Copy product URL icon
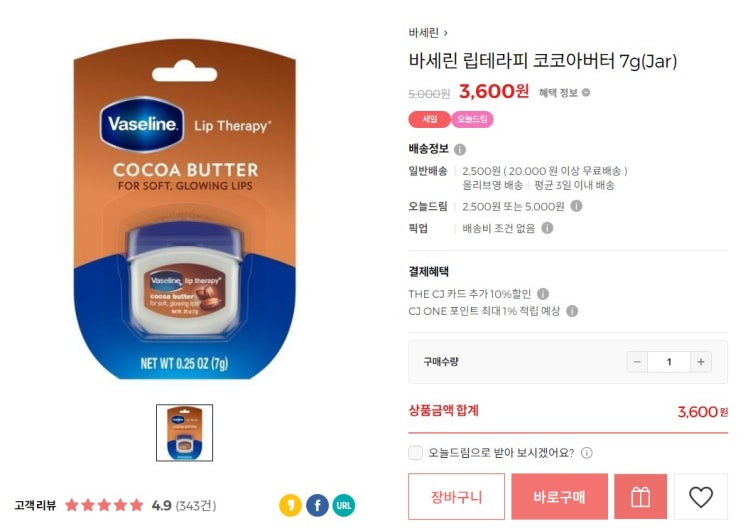743x531 pixels. 344,505
